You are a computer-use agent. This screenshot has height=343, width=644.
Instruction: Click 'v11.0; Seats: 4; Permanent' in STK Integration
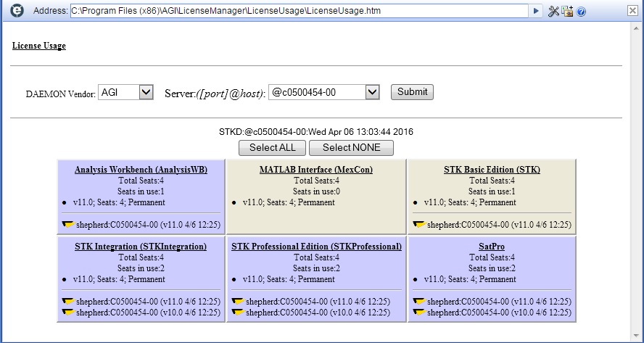tap(119, 279)
